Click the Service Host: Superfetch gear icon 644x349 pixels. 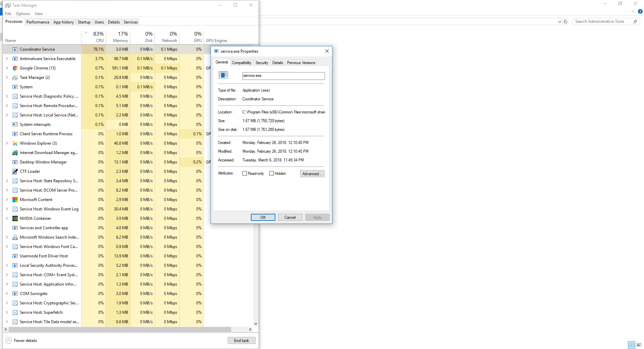coord(15,312)
